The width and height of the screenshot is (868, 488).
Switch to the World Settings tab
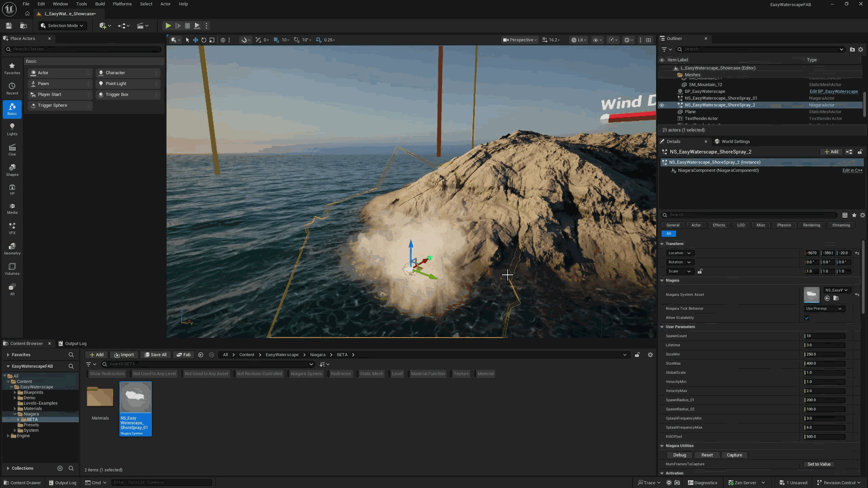(732, 142)
